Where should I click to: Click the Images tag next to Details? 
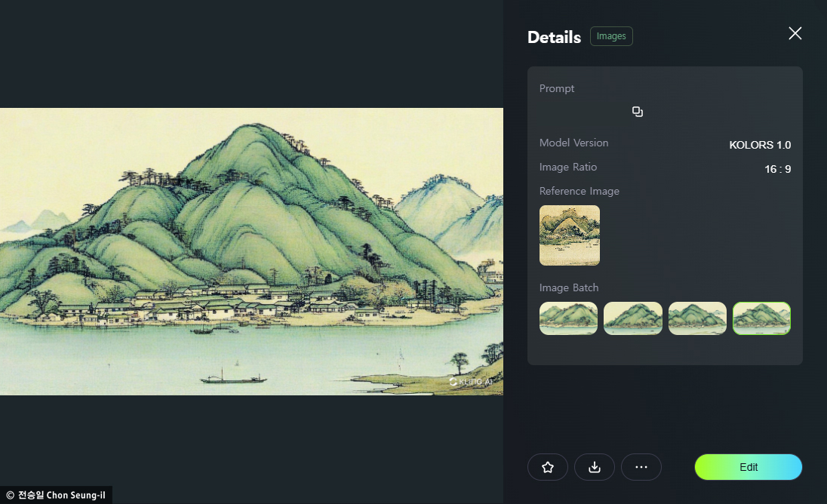click(x=611, y=36)
